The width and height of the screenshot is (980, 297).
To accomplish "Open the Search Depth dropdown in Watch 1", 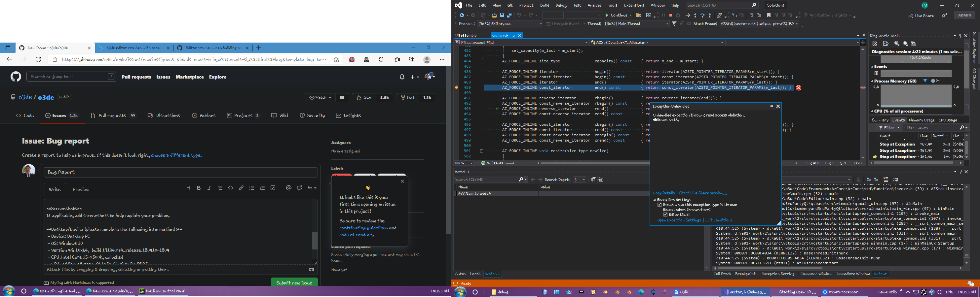I will (x=580, y=180).
